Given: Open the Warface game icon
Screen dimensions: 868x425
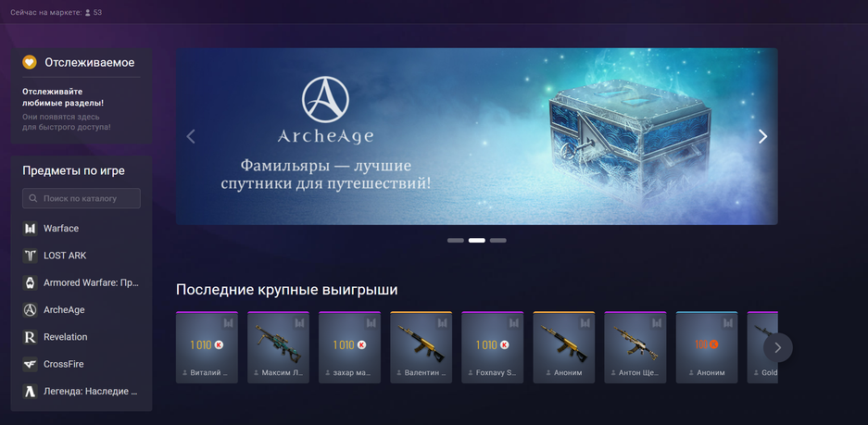Looking at the screenshot, I should click(30, 229).
